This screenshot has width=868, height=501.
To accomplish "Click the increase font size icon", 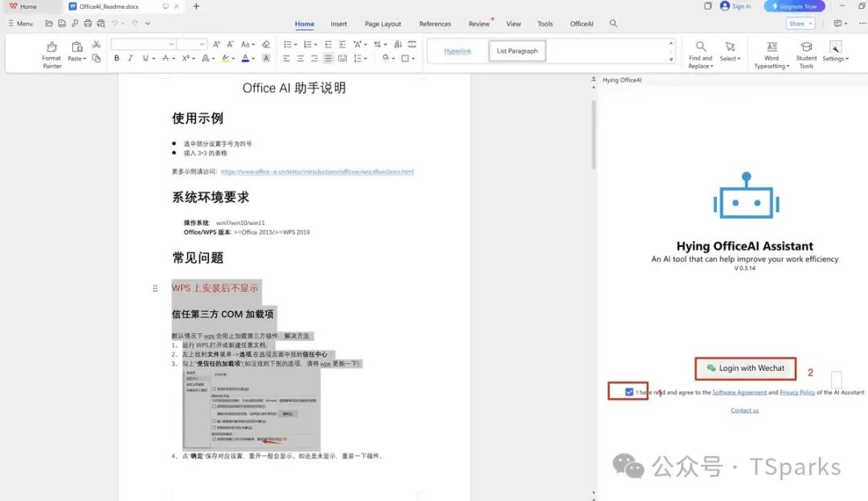I will (x=216, y=44).
